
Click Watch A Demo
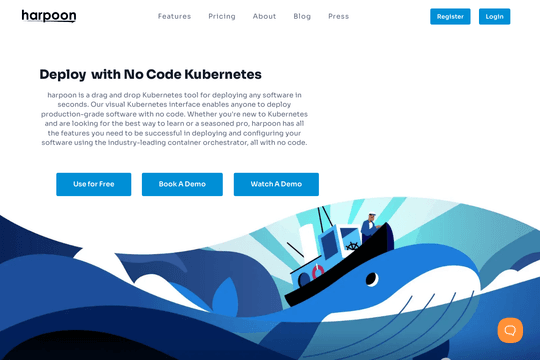276,184
